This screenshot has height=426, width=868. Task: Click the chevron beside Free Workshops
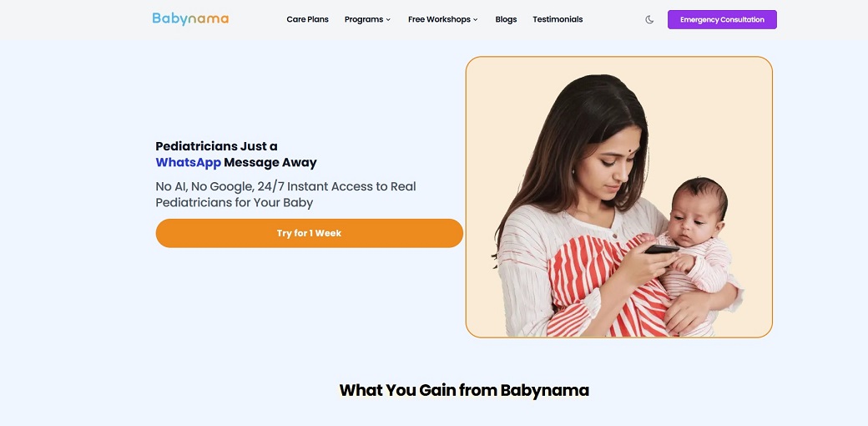pyautogui.click(x=476, y=20)
